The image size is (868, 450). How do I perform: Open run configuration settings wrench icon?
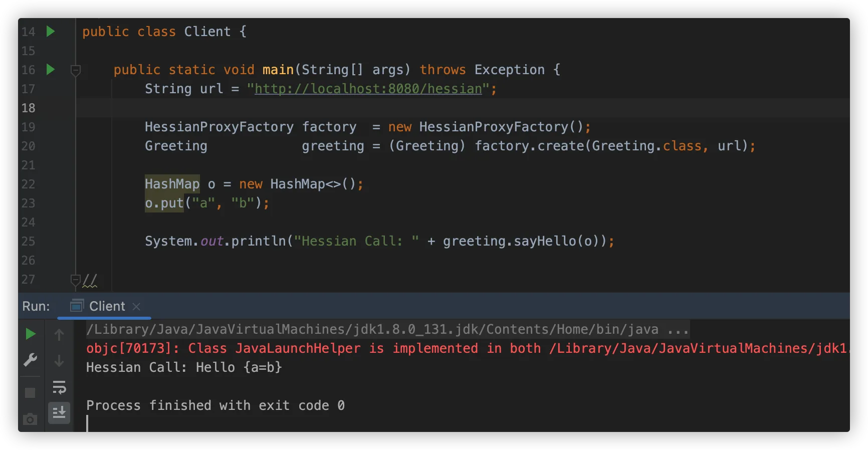[x=30, y=360]
